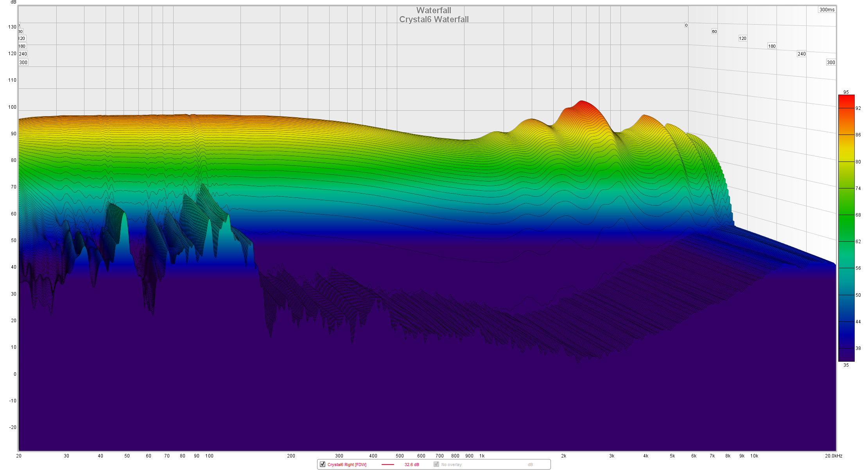Select the 35 lower limit of color scale
The width and height of the screenshot is (868, 470).
(x=846, y=365)
